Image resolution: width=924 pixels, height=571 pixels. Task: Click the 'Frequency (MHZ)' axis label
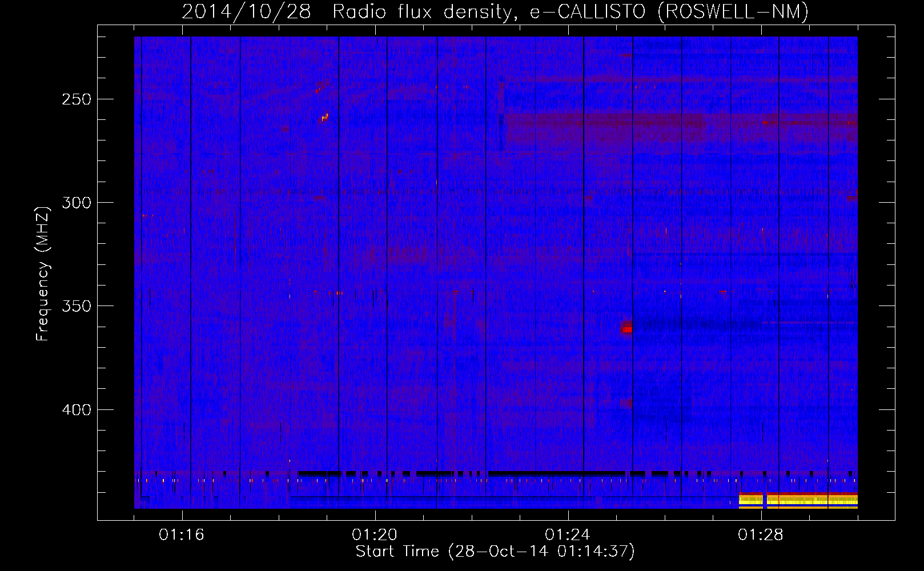(43, 274)
